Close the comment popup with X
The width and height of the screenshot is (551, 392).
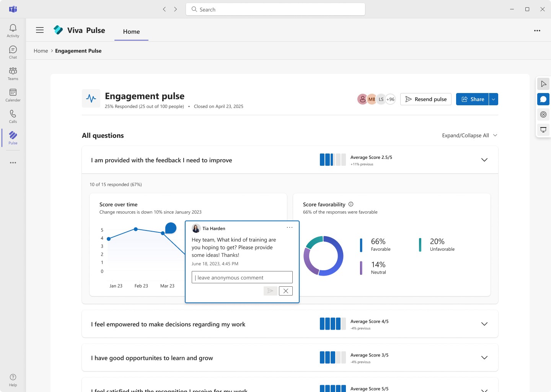coord(286,291)
